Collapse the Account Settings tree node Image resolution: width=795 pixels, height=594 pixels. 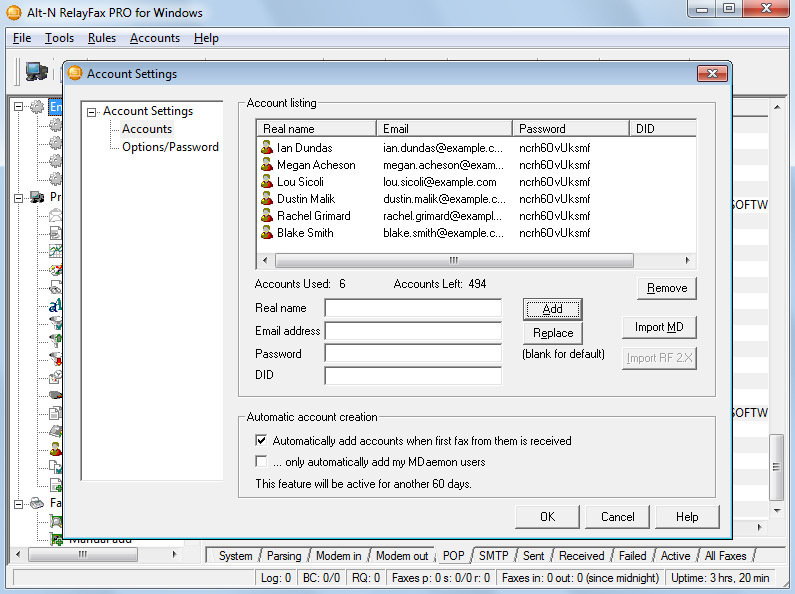[92, 112]
